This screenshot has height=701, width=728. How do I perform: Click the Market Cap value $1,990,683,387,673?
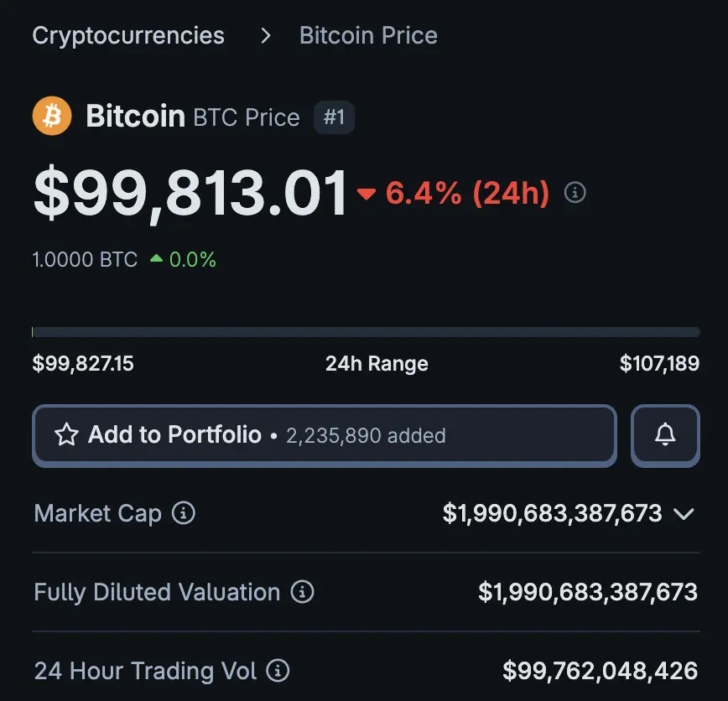click(552, 513)
